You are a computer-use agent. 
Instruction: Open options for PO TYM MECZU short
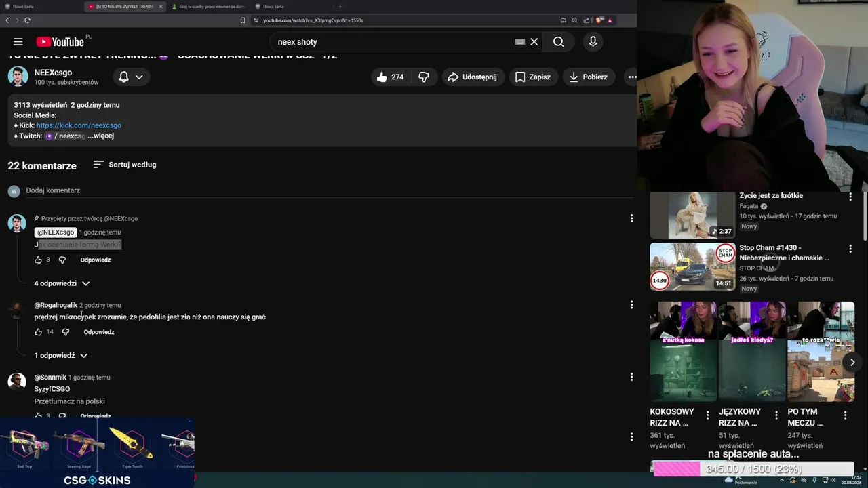point(845,415)
